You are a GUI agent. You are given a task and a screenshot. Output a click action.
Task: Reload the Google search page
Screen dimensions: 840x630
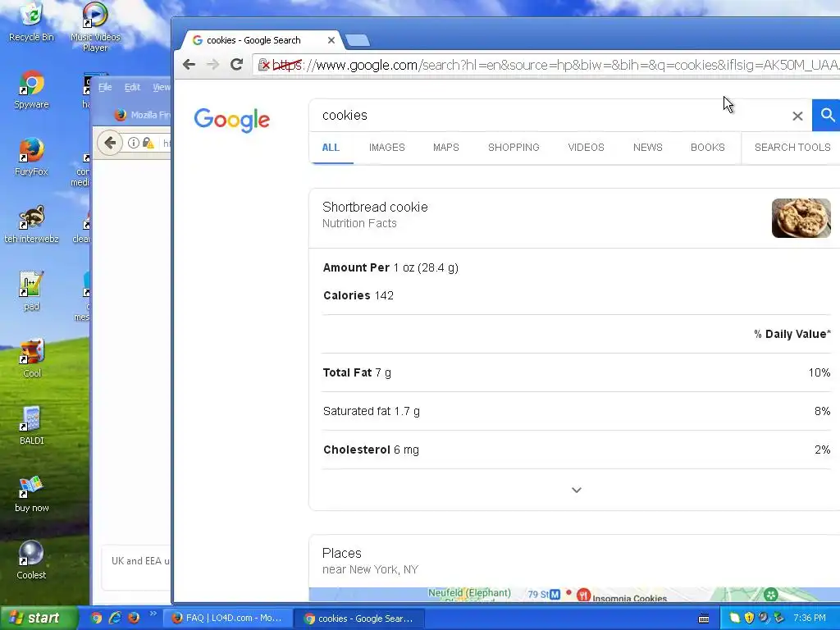tap(237, 65)
